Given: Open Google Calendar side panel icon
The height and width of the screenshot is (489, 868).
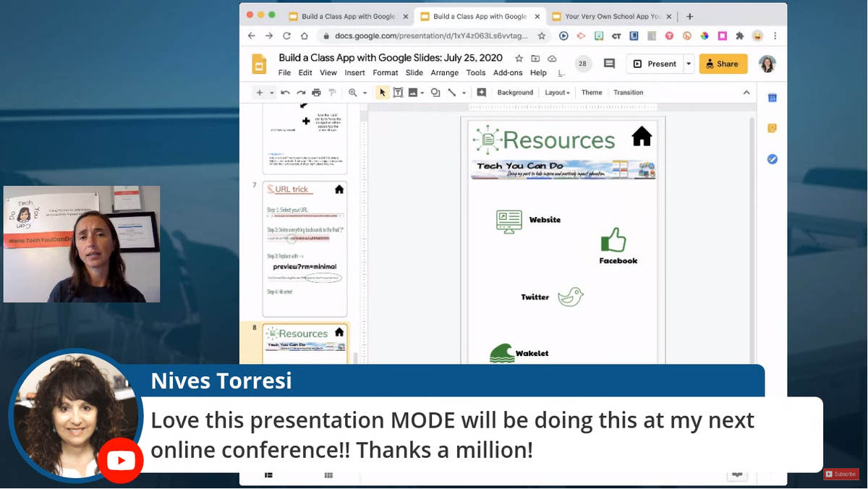Looking at the screenshot, I should coord(772,98).
